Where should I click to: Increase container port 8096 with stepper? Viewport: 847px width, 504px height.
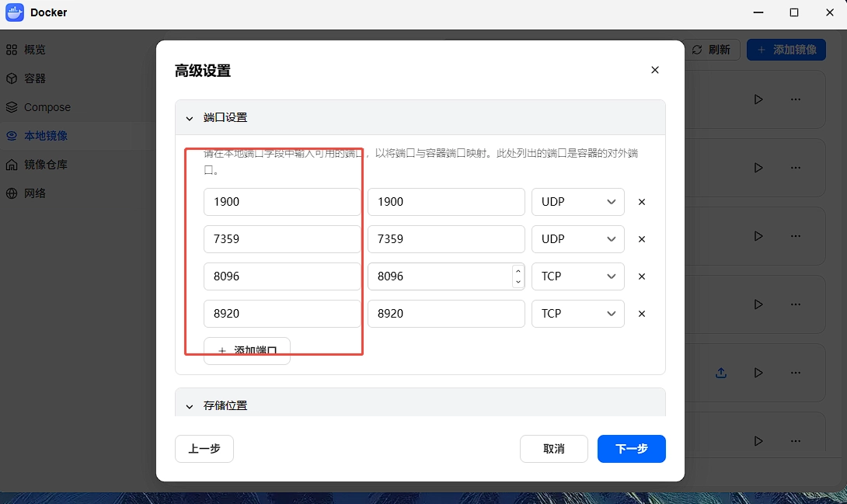518,272
